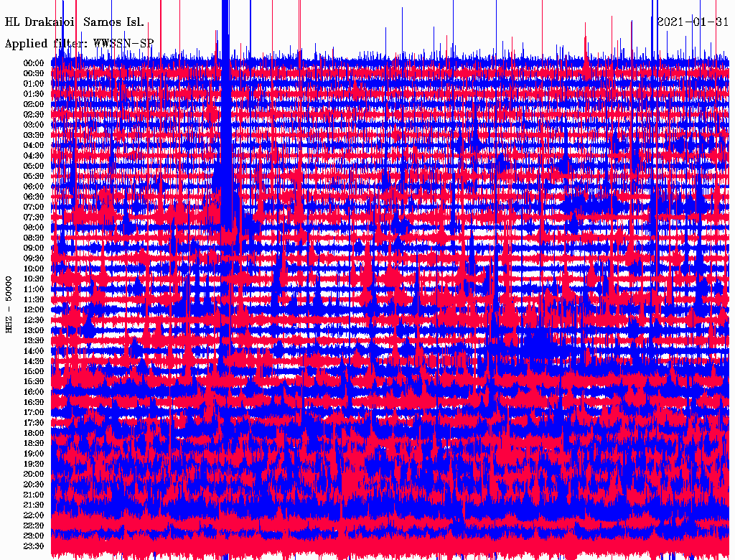Screen dimensions: 735x560
Task: Select the 01:30 trace time label
Action: pos(34,94)
